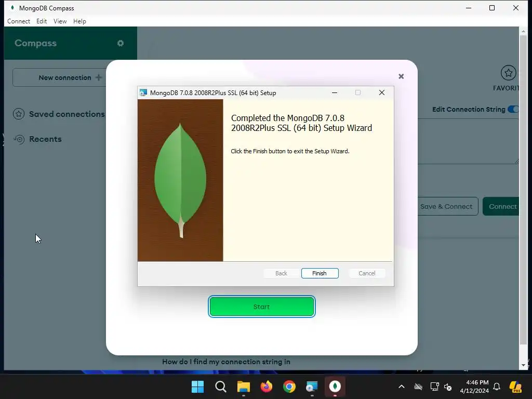Viewport: 532px width, 399px height.
Task: Open the View menu in Compass
Action: coord(60,21)
